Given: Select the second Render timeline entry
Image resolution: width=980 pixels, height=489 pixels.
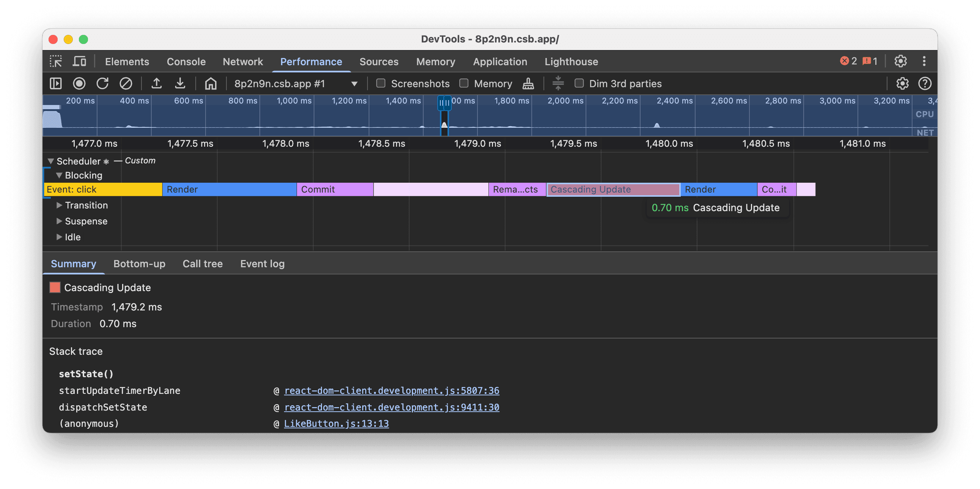Looking at the screenshot, I should pos(719,190).
